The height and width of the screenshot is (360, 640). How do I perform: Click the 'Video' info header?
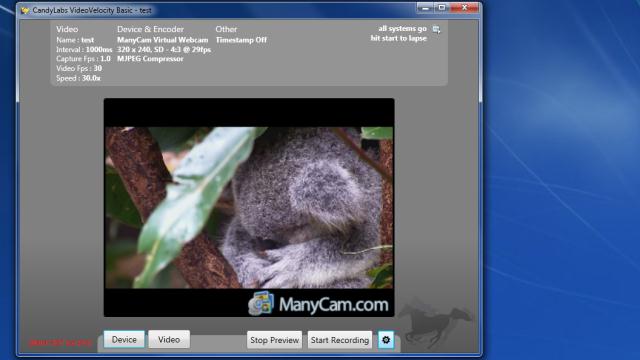pos(67,29)
